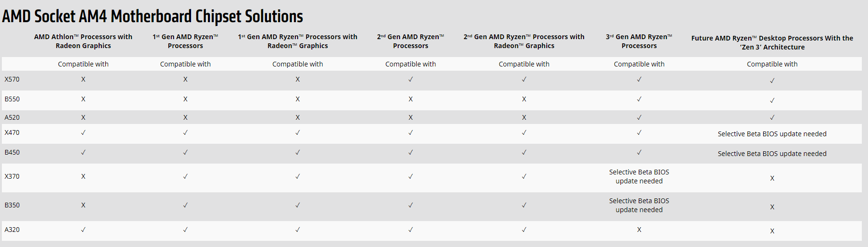Click 'Selective Beta BIOS update needed' in X470 row
The image size is (868, 247).
tap(772, 134)
